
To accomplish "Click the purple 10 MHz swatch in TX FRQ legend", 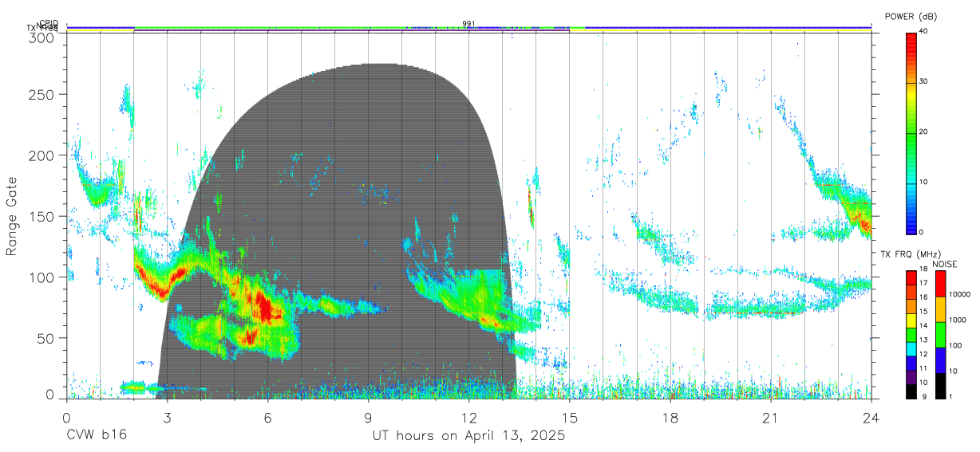I will point(911,379).
